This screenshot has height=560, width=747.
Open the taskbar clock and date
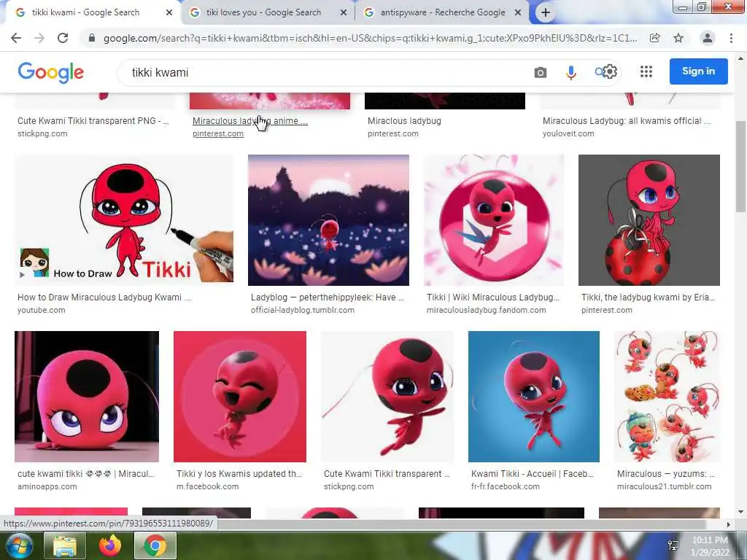click(710, 546)
